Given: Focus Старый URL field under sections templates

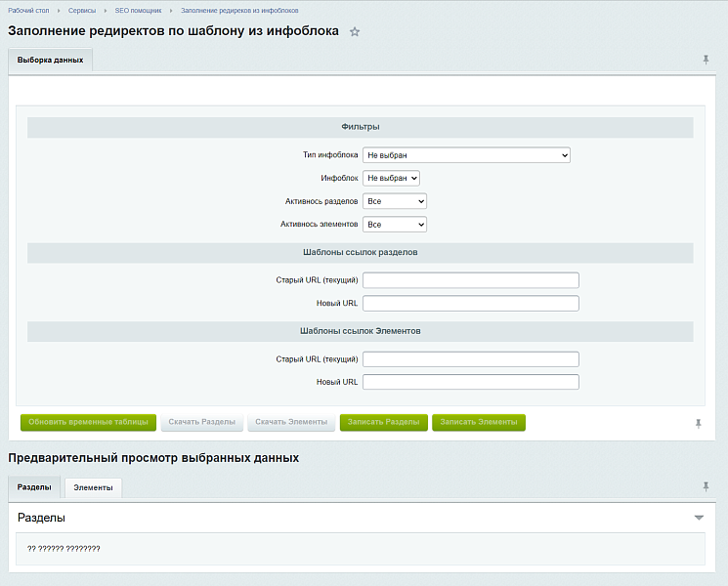Looking at the screenshot, I should [470, 280].
